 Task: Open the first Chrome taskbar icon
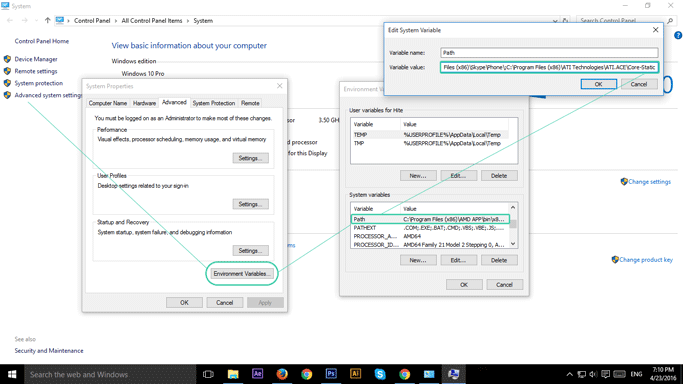click(307, 374)
